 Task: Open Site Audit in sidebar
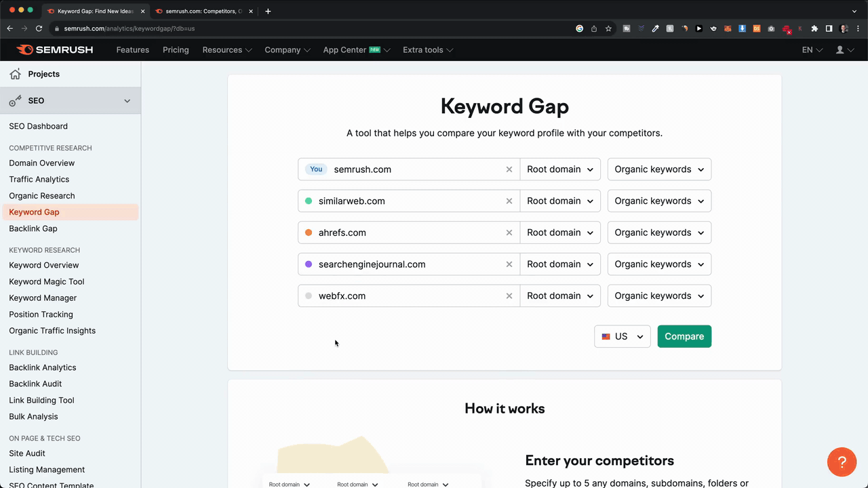point(26,453)
